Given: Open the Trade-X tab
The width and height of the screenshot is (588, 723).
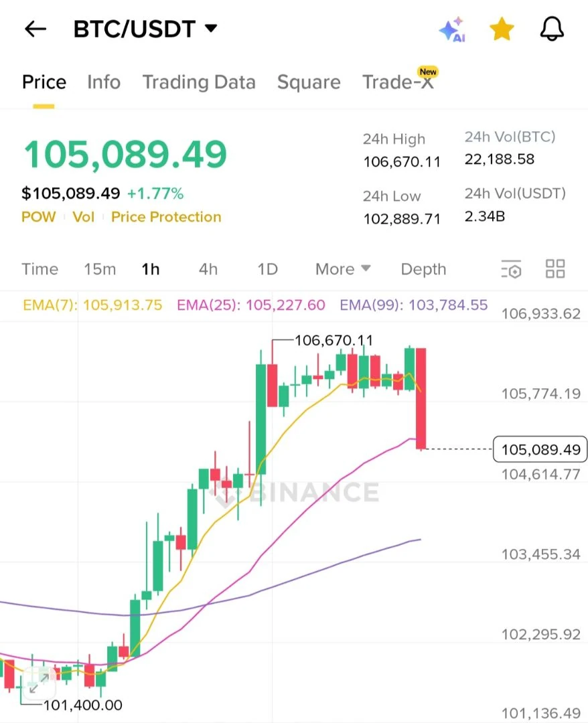Looking at the screenshot, I should coord(398,82).
